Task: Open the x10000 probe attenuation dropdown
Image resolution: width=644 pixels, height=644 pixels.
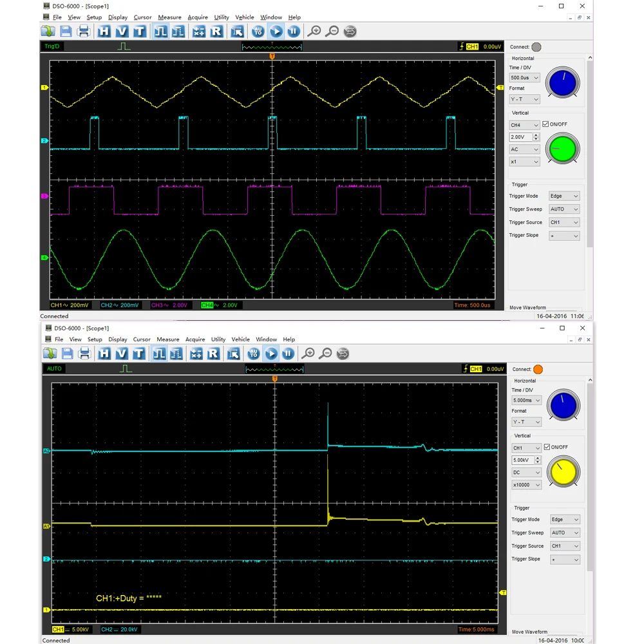Action: click(x=527, y=485)
